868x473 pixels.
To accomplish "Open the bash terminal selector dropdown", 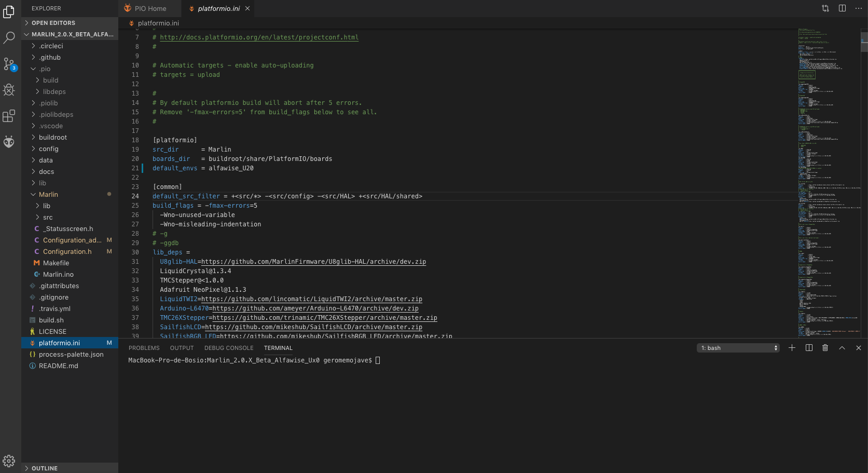I will 738,348.
